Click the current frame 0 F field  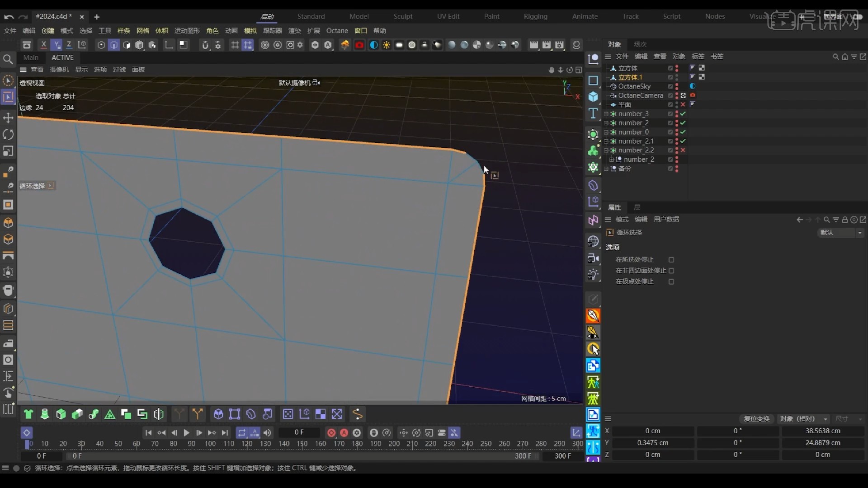[x=299, y=432]
